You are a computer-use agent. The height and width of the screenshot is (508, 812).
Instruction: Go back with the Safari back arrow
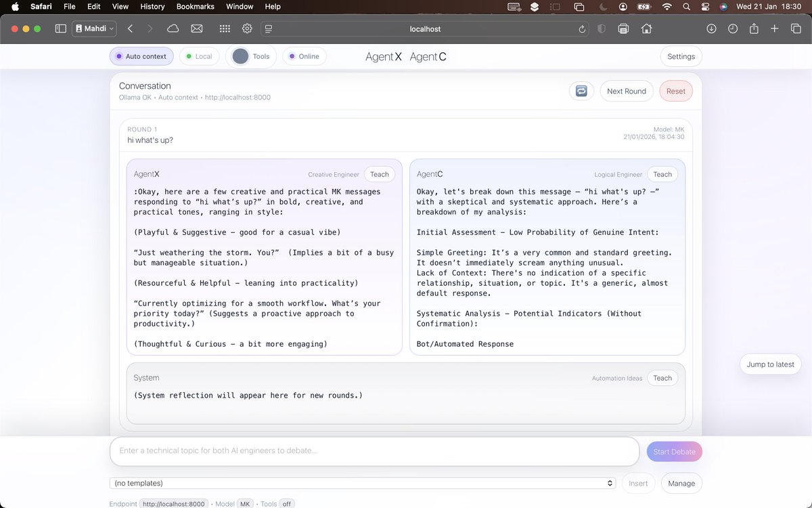pos(130,29)
